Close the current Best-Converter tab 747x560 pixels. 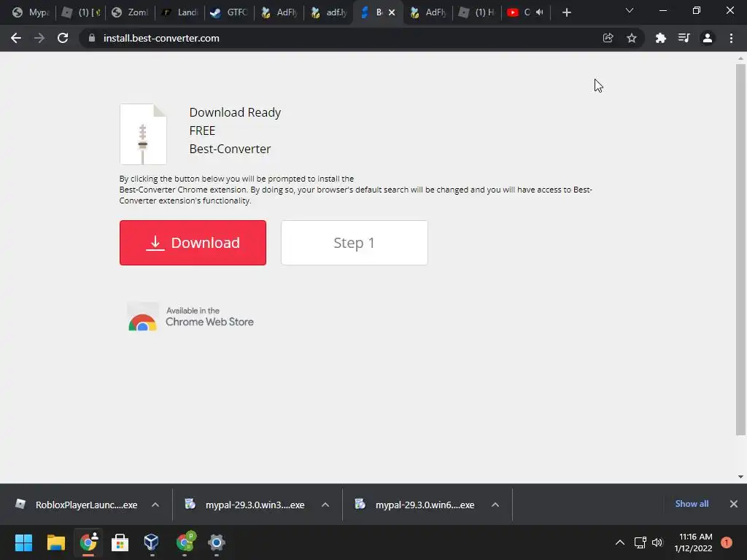click(392, 12)
